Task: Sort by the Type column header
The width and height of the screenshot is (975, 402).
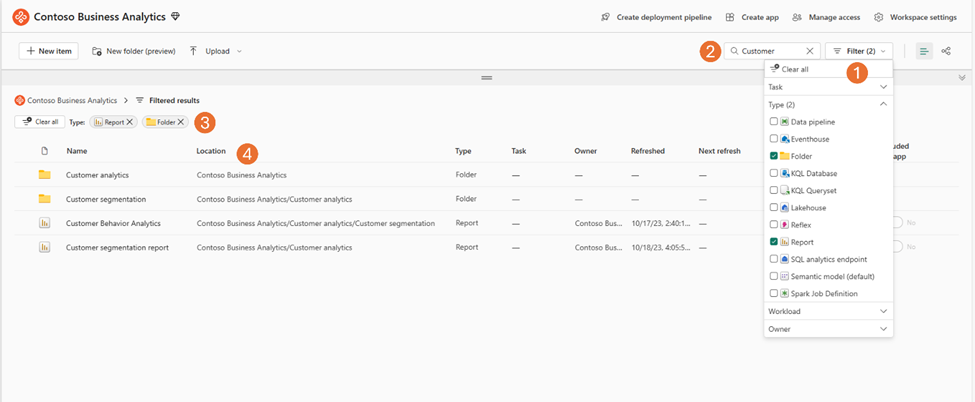Action: tap(463, 151)
